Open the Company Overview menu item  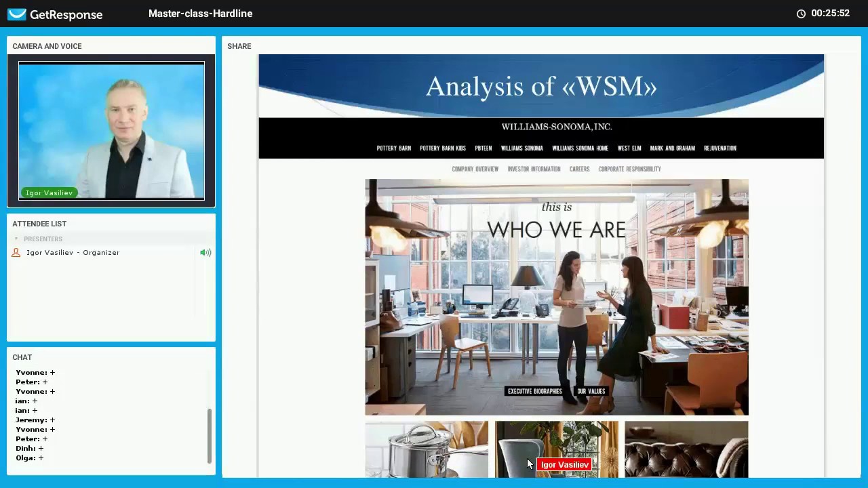(475, 169)
